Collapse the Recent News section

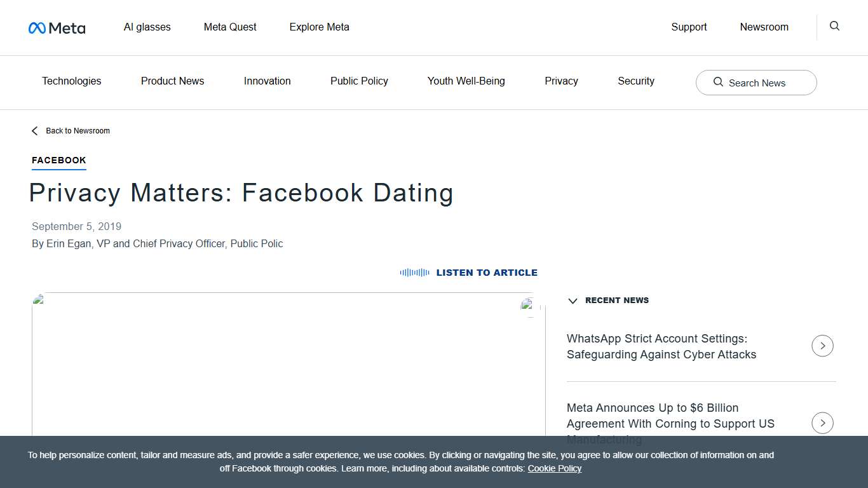[x=573, y=301]
